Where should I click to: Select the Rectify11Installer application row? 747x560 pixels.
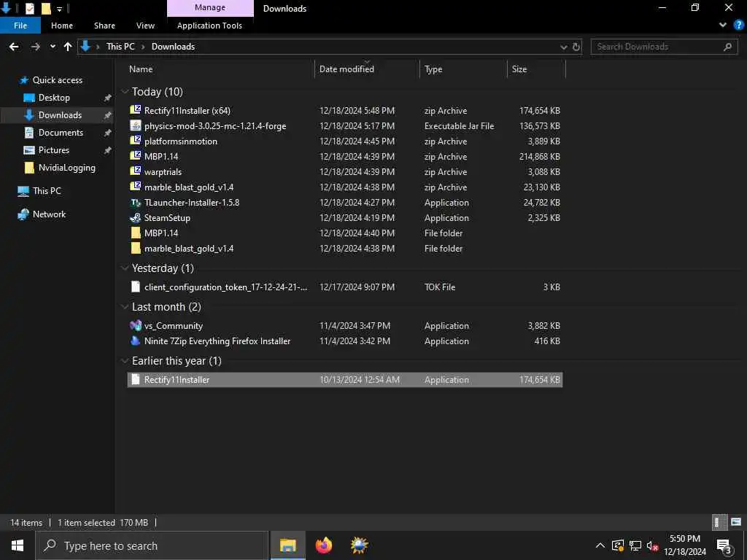click(345, 379)
